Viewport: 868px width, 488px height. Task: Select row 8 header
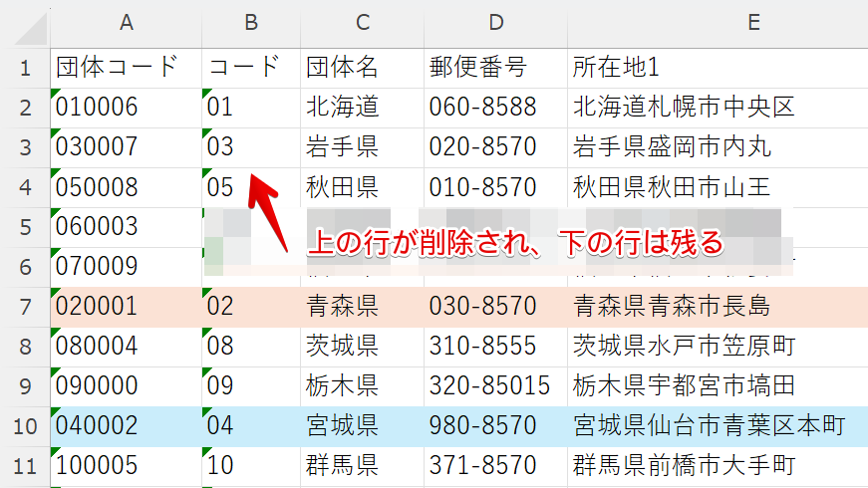(25, 348)
